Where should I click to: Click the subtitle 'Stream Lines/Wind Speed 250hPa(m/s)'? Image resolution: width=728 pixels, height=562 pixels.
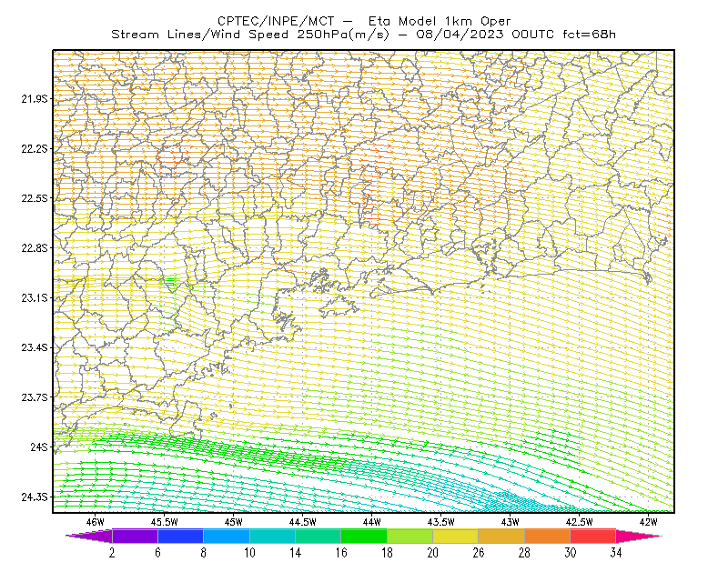click(x=249, y=35)
